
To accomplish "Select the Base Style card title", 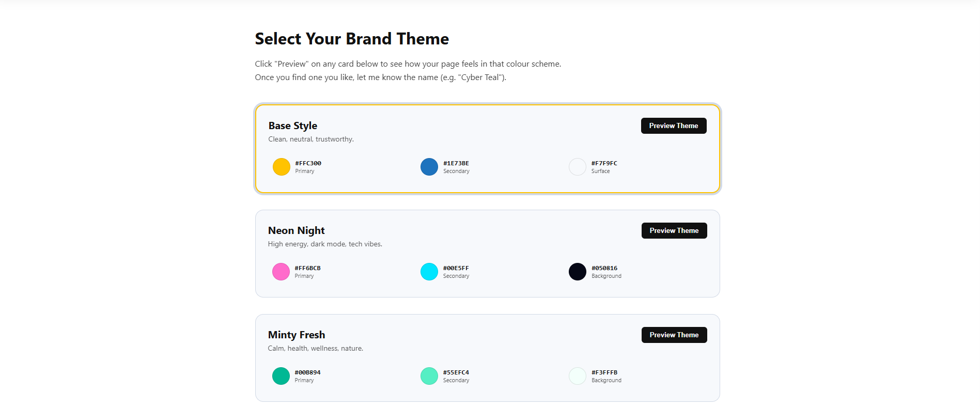I will click(293, 126).
